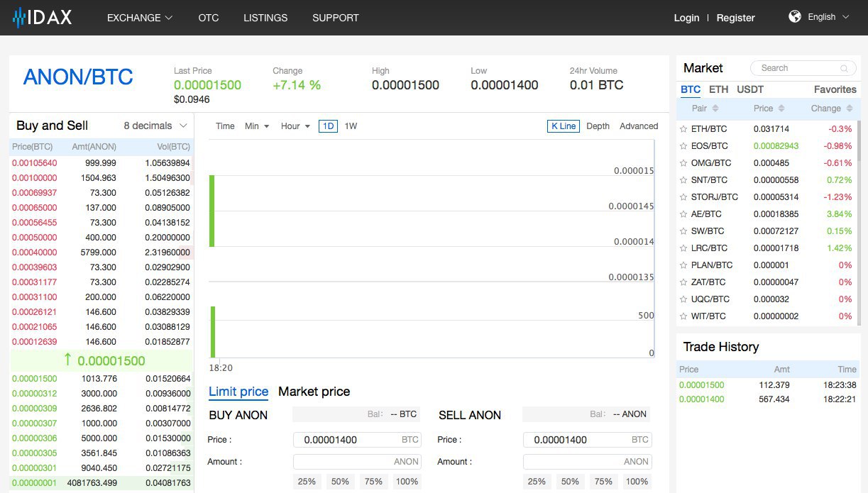The image size is (868, 493).
Task: Click the 18:23:38 trade history row
Action: (x=768, y=385)
